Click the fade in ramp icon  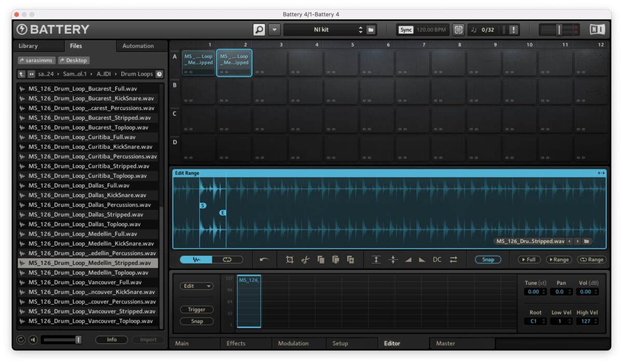408,260
